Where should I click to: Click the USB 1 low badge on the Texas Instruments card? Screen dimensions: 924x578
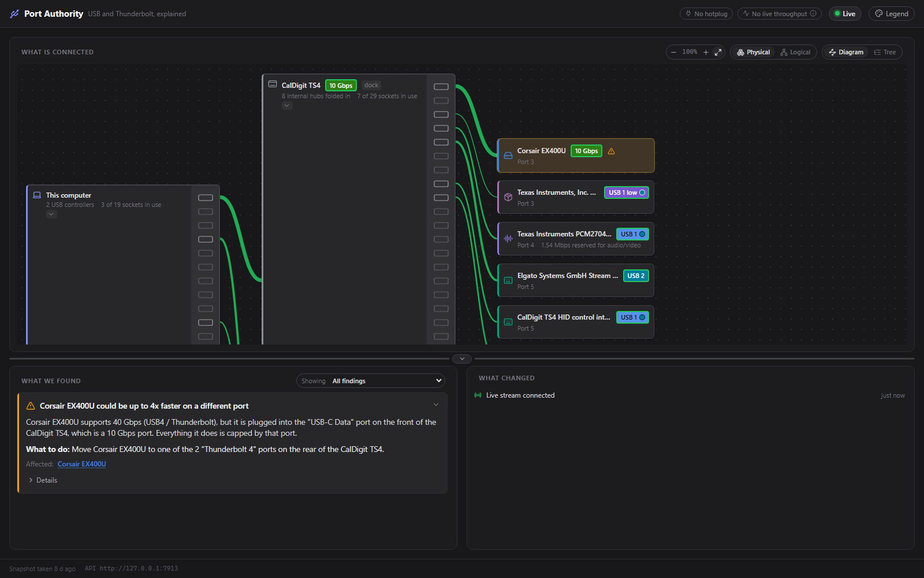[627, 192]
